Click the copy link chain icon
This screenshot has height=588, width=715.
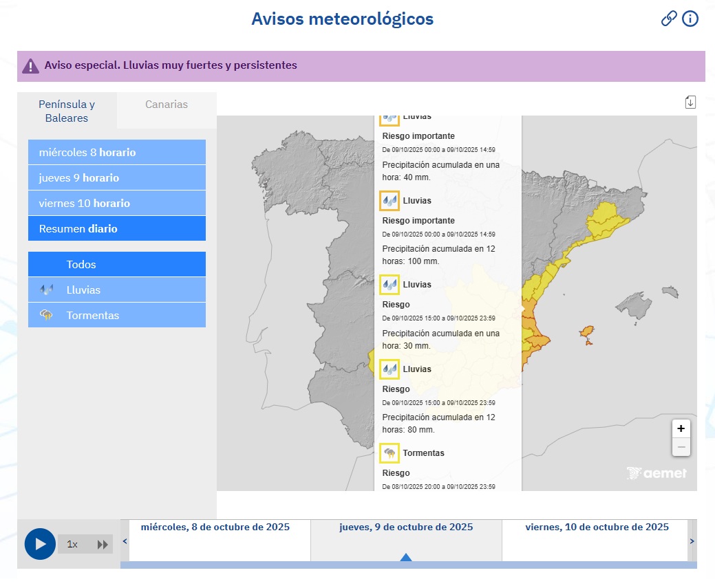(x=669, y=19)
